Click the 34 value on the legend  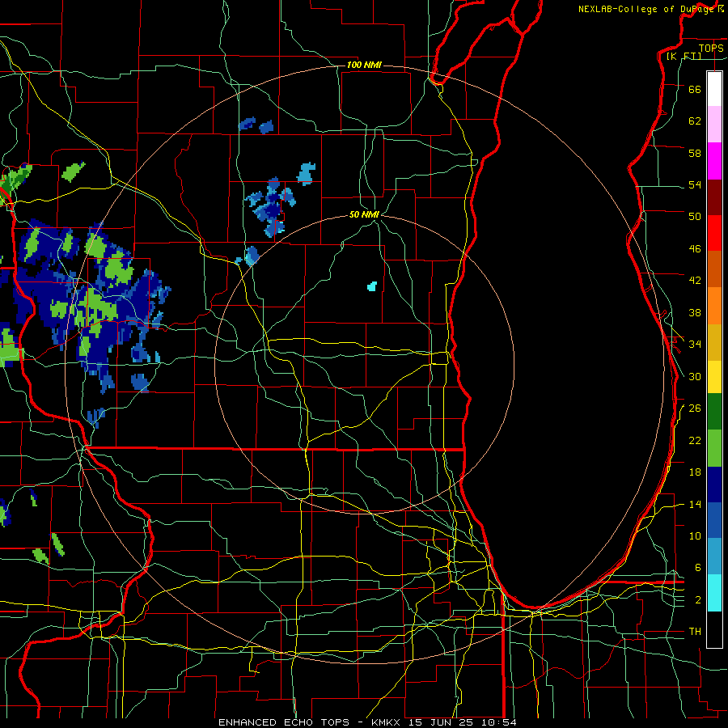[695, 345]
